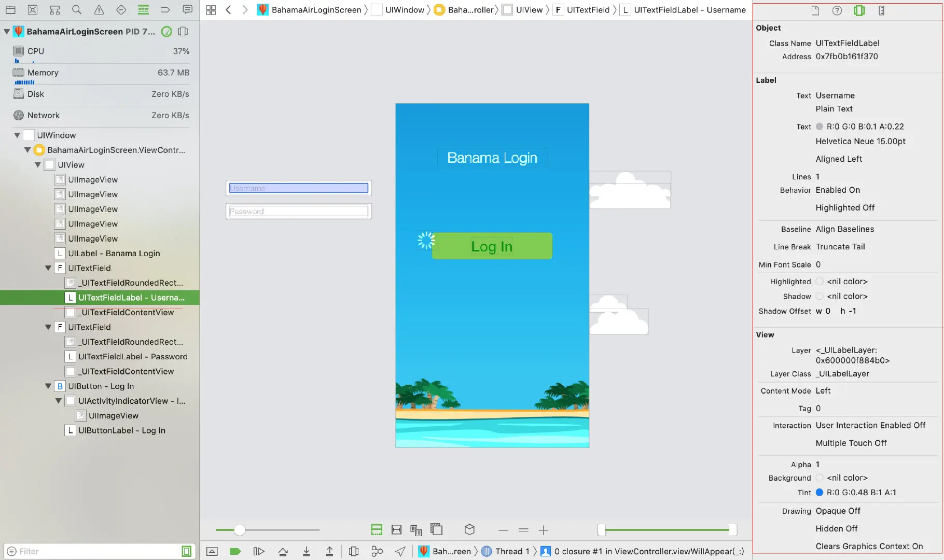Step over the current line
Image resolution: width=944 pixels, height=560 pixels.
[x=283, y=551]
